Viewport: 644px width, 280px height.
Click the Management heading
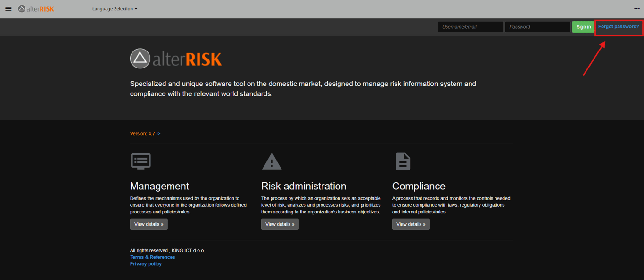159,186
